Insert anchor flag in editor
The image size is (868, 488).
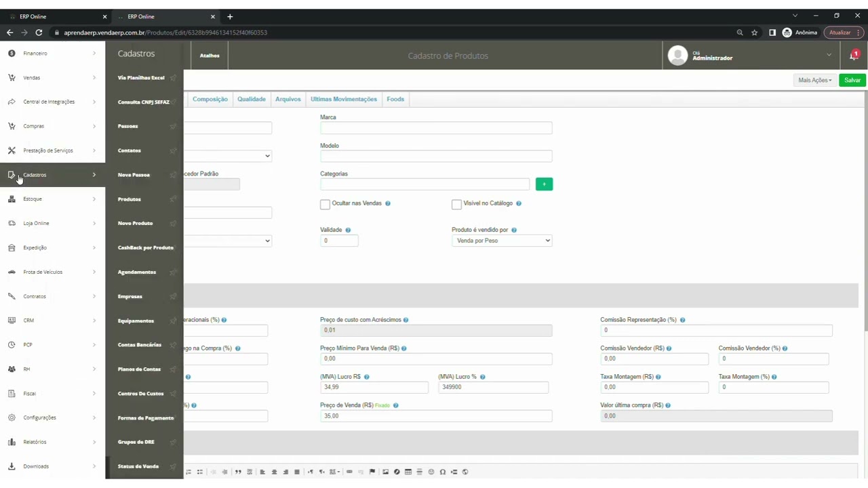tap(372, 472)
